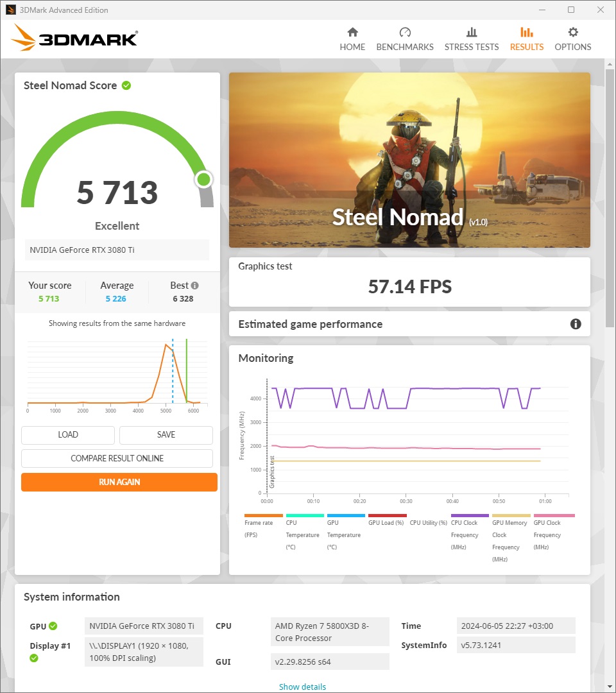Click the System information GPU value field
This screenshot has width=616, height=693.
[144, 626]
